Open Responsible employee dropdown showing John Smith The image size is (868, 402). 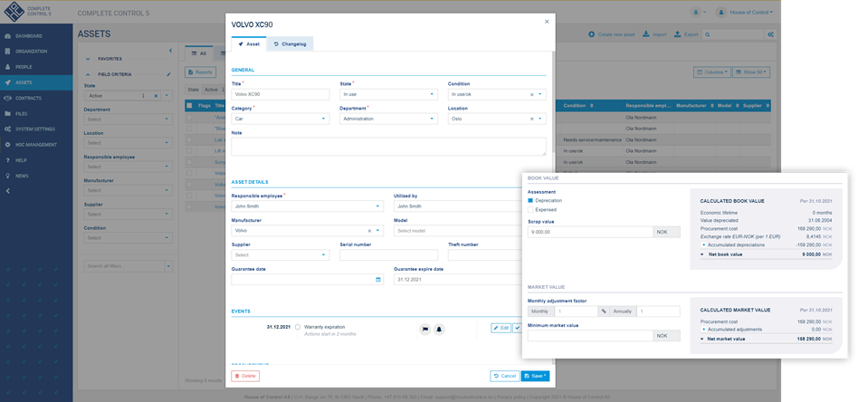pyautogui.click(x=307, y=206)
